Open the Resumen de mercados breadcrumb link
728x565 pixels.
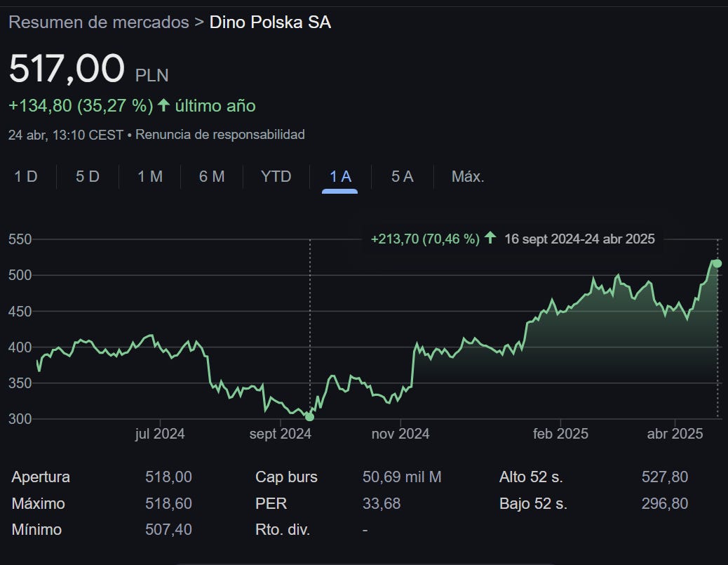point(98,22)
